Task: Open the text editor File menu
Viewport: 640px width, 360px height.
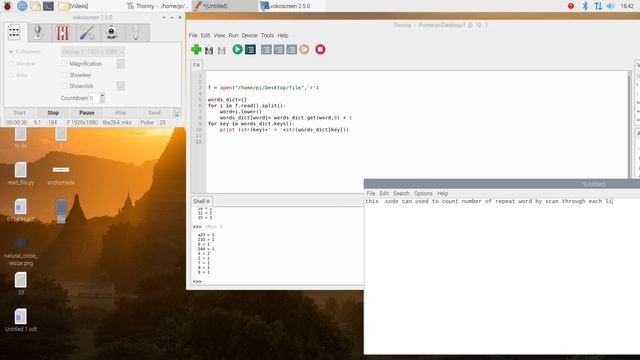Action: [371, 193]
